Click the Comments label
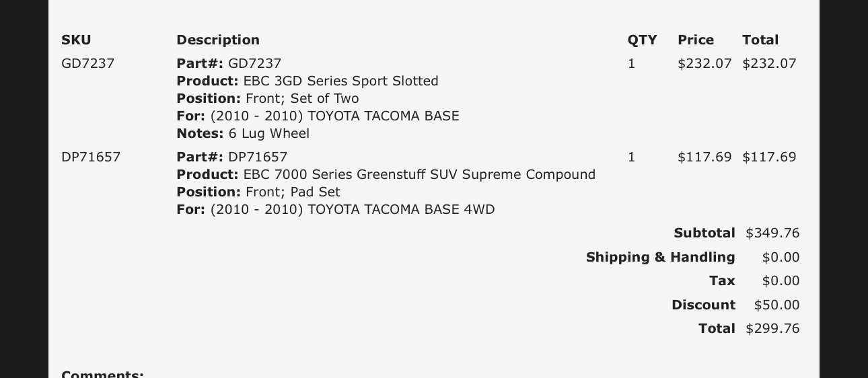The image size is (868, 378). (x=102, y=374)
